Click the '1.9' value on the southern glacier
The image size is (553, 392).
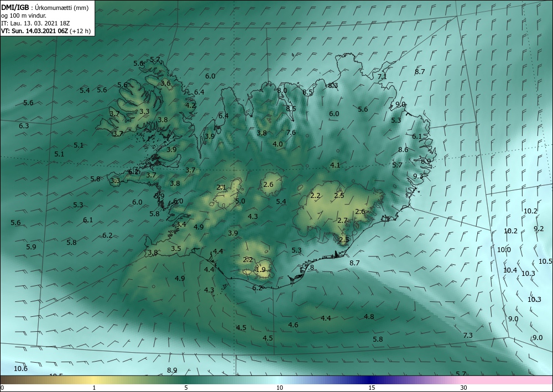[260, 270]
